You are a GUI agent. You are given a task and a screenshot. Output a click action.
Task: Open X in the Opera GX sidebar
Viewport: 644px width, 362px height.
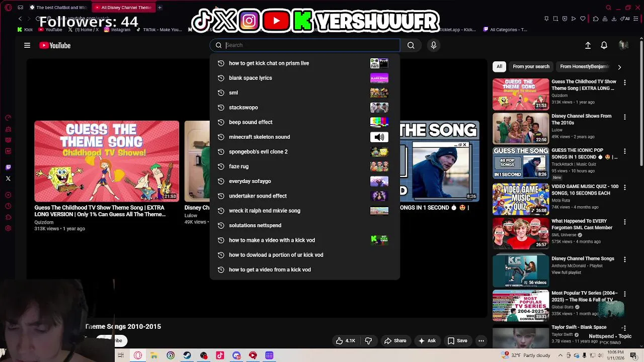[x=8, y=178]
